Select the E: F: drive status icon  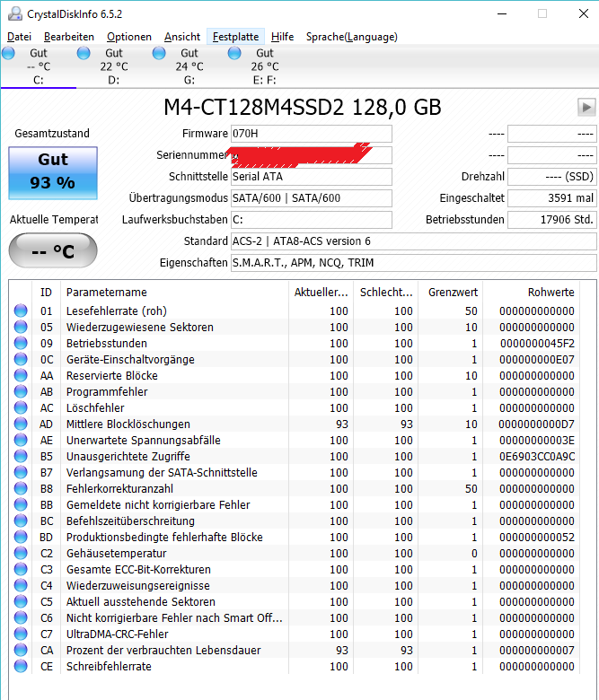pyautogui.click(x=234, y=53)
